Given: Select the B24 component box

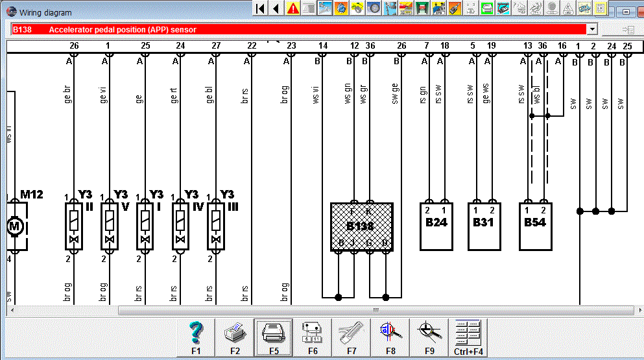Looking at the screenshot, I should [436, 226].
